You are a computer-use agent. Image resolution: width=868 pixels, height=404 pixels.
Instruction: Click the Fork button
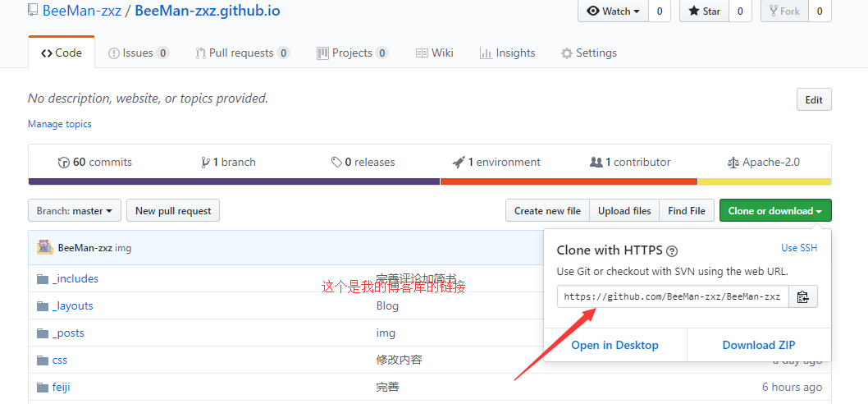[784, 11]
